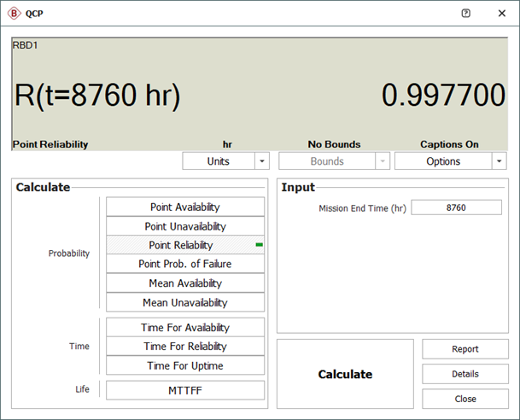Choose Point Prob. of Failure
Image resolution: width=520 pixels, height=420 pixels.
pyautogui.click(x=185, y=264)
